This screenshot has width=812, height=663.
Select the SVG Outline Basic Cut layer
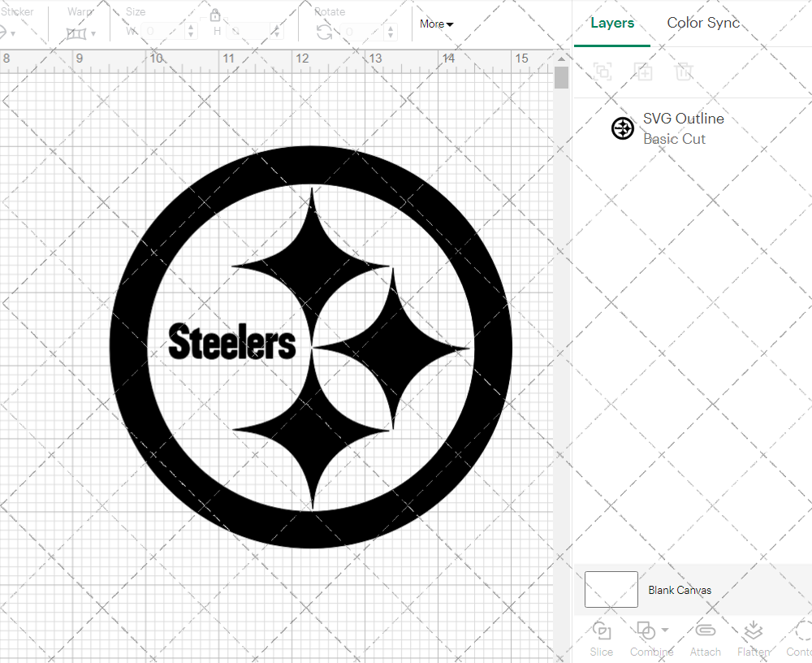pos(684,128)
